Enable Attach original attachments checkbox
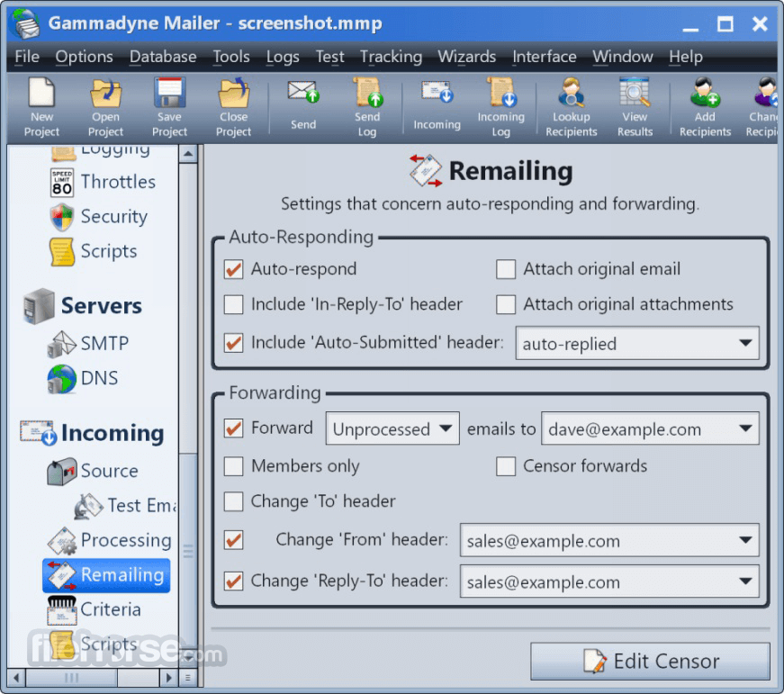Viewport: 784px width, 694px height. tap(506, 304)
